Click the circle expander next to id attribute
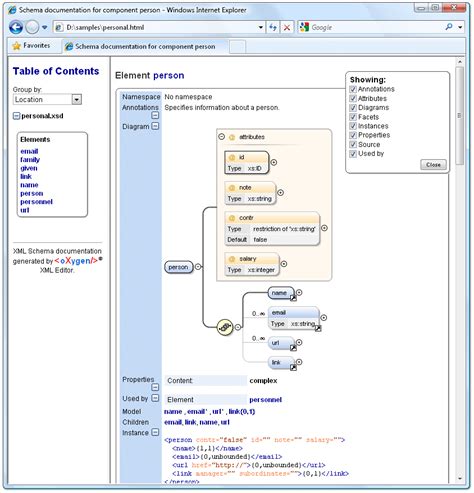This screenshot has height=493, width=474. (x=274, y=162)
